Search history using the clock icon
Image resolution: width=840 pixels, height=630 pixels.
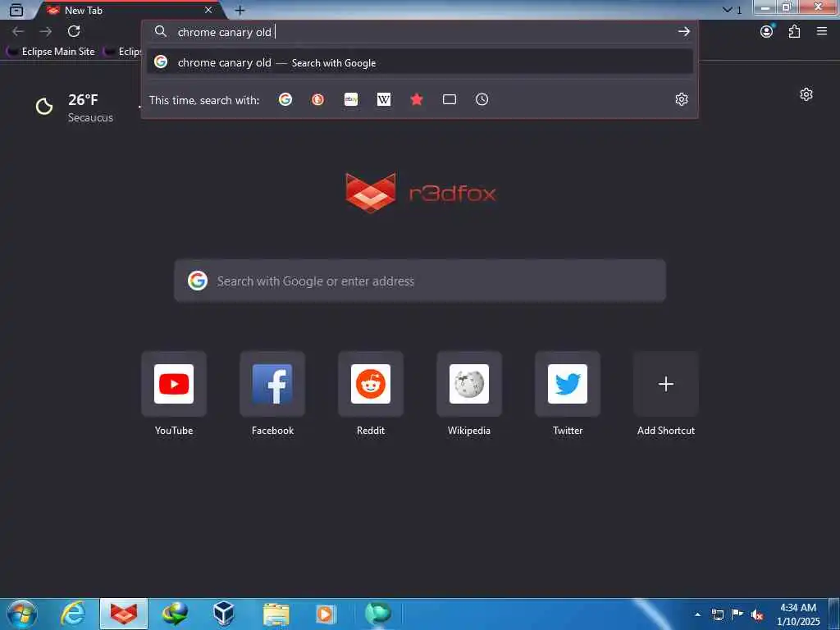482,99
